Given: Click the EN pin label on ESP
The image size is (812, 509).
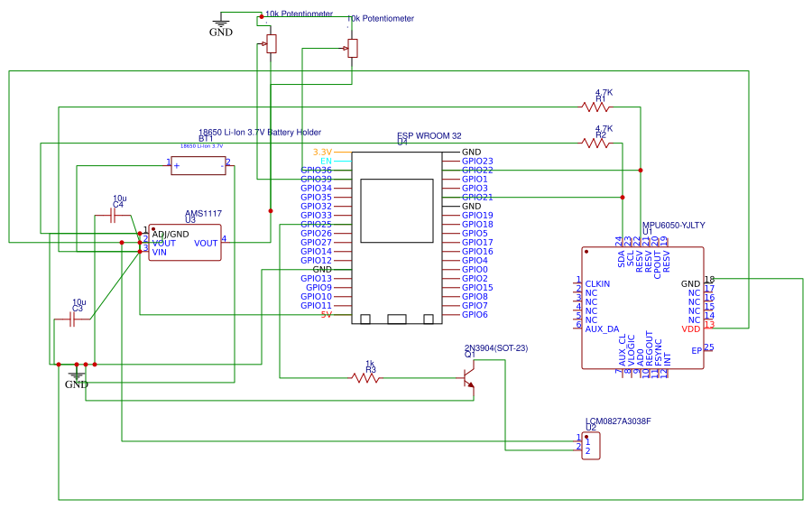Looking at the screenshot, I should tap(326, 161).
